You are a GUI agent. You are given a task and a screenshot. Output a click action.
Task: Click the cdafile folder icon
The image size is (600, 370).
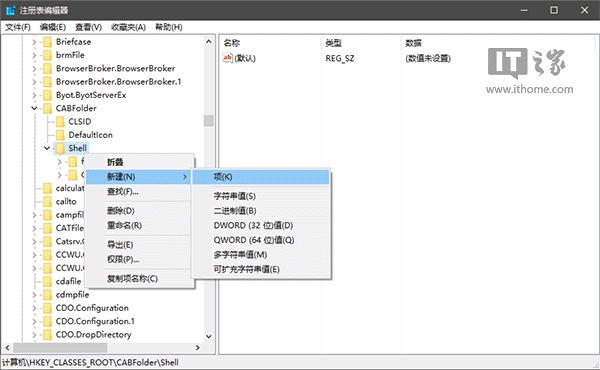coord(47,282)
